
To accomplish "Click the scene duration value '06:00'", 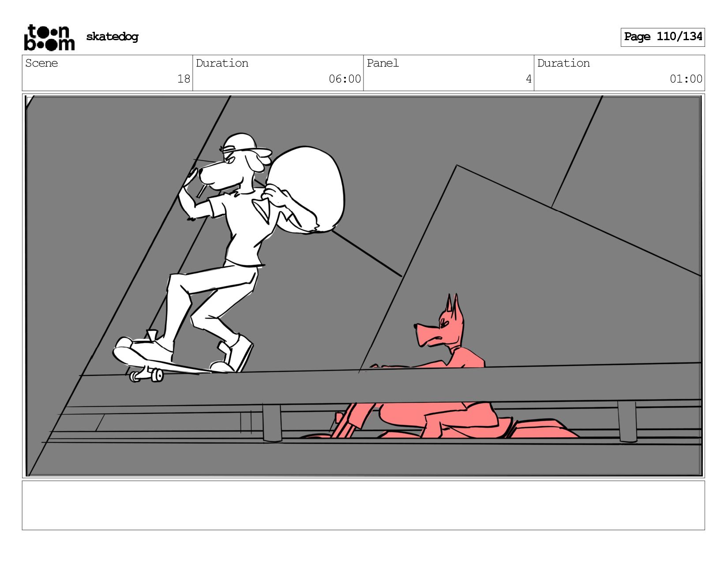I will point(345,79).
